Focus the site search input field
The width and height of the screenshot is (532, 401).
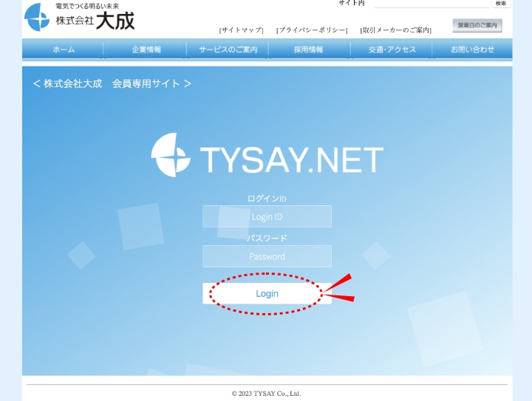pos(432,3)
